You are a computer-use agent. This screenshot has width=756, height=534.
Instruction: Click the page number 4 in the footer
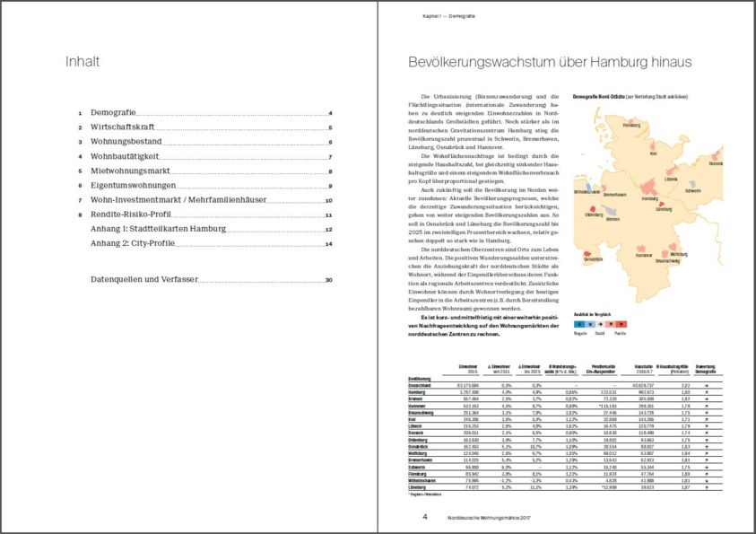(x=425, y=517)
